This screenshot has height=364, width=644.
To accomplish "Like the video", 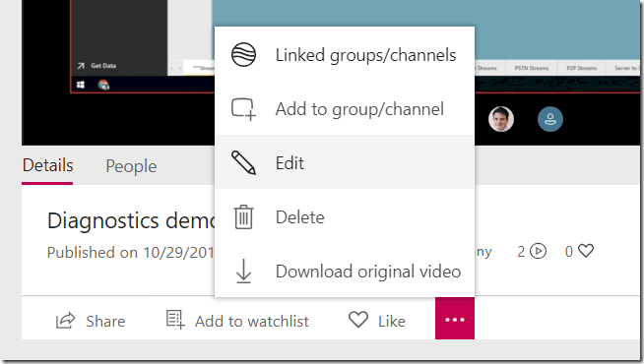I will click(376, 321).
